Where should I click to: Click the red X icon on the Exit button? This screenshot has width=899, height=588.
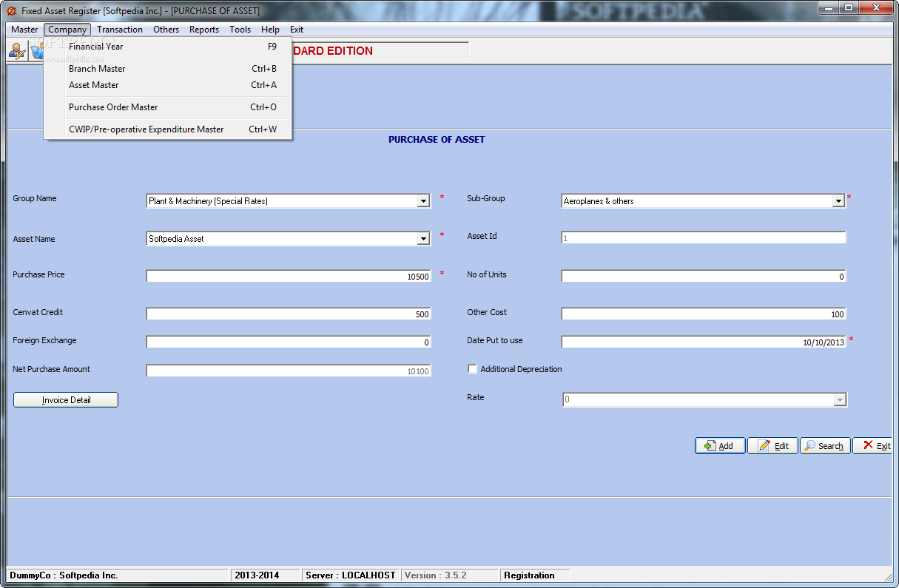coord(868,445)
